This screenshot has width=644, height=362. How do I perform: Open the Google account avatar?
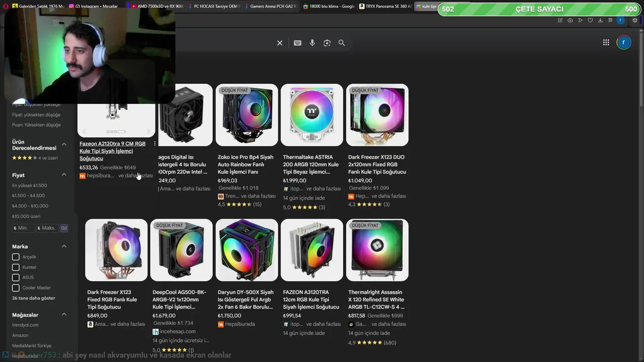[623, 42]
